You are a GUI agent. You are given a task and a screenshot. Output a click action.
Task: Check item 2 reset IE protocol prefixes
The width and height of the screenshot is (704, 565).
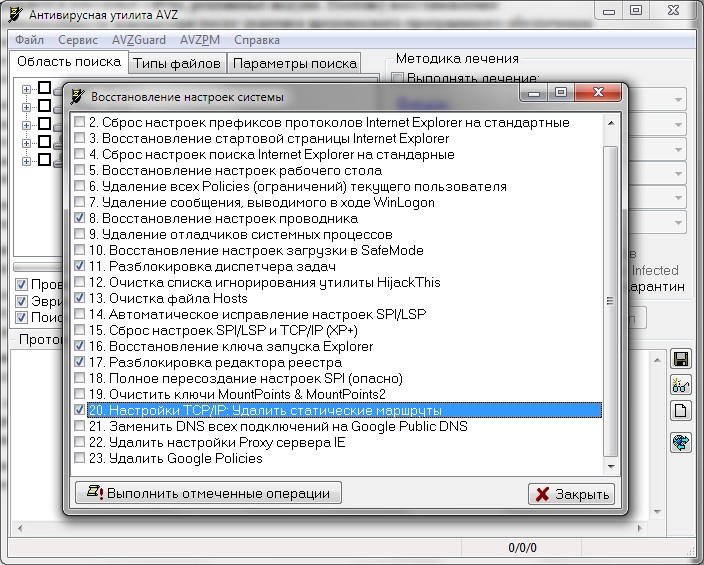coord(79,122)
